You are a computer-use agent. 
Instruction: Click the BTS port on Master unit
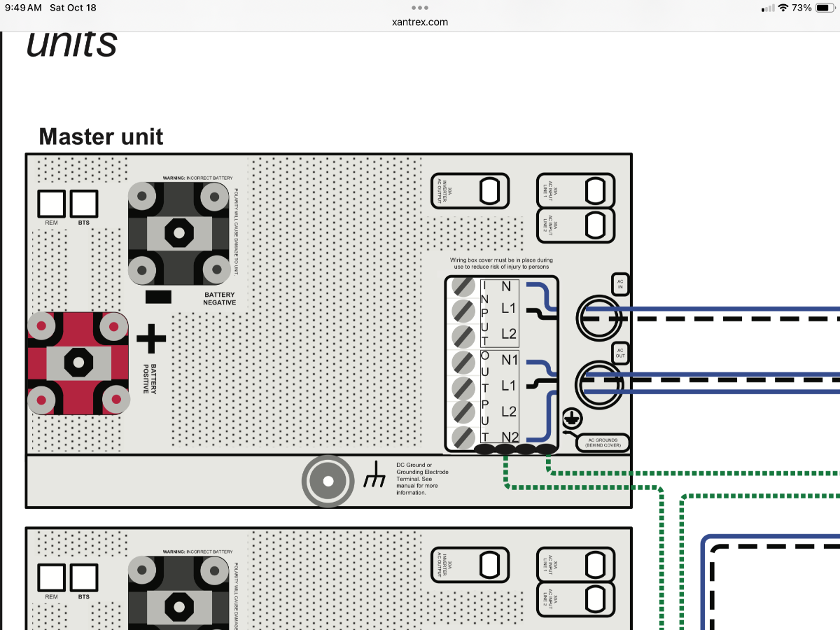[84, 204]
